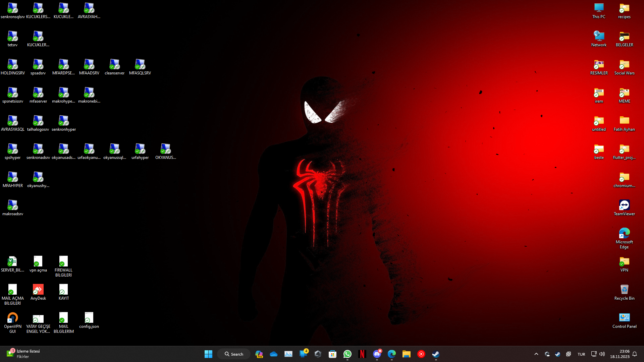
Task: Open YouTube Music taskbar icon
Action: (421, 354)
